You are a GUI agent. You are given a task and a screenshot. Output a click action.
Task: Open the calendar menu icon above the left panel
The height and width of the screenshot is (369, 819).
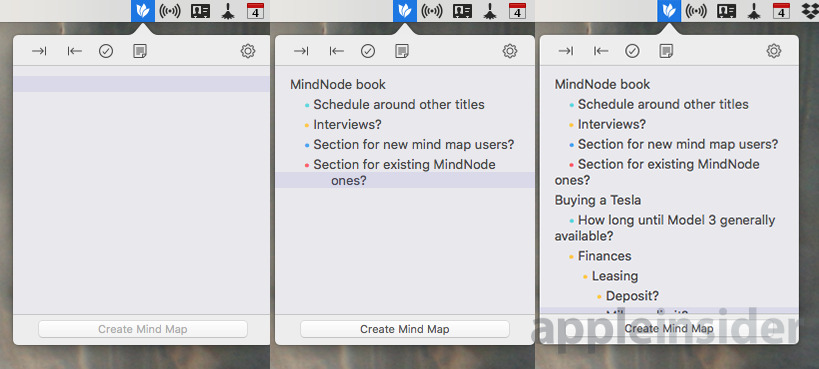coord(255,11)
